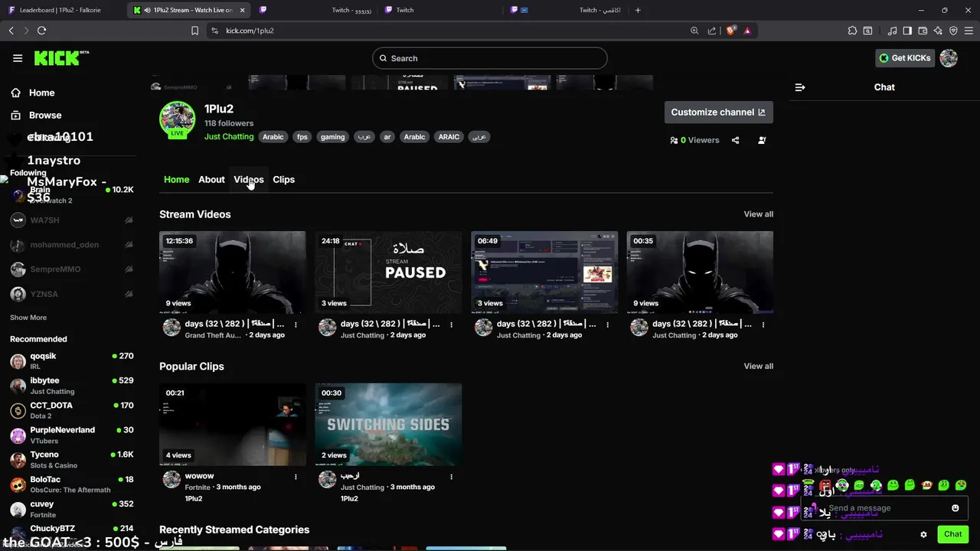
Task: Open browser extensions puzzle icon
Action: tap(852, 31)
